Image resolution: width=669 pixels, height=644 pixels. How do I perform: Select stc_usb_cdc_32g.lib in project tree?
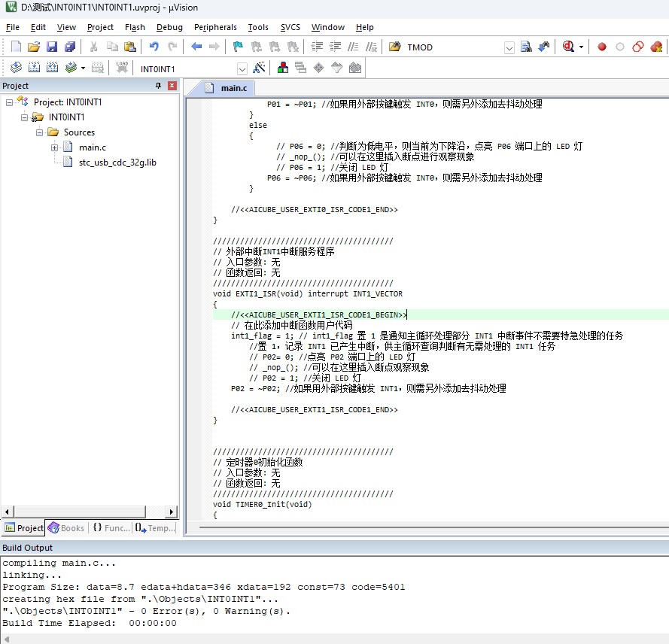pyautogui.click(x=117, y=163)
